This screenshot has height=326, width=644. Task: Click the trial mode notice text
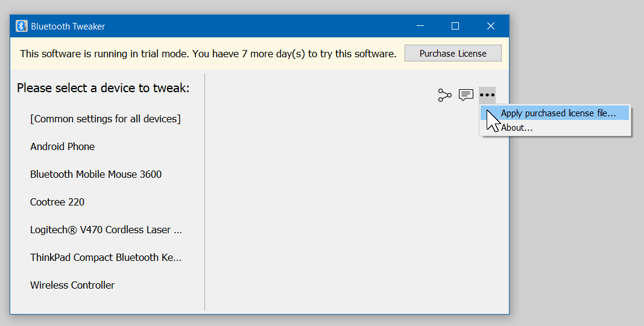pyautogui.click(x=208, y=54)
